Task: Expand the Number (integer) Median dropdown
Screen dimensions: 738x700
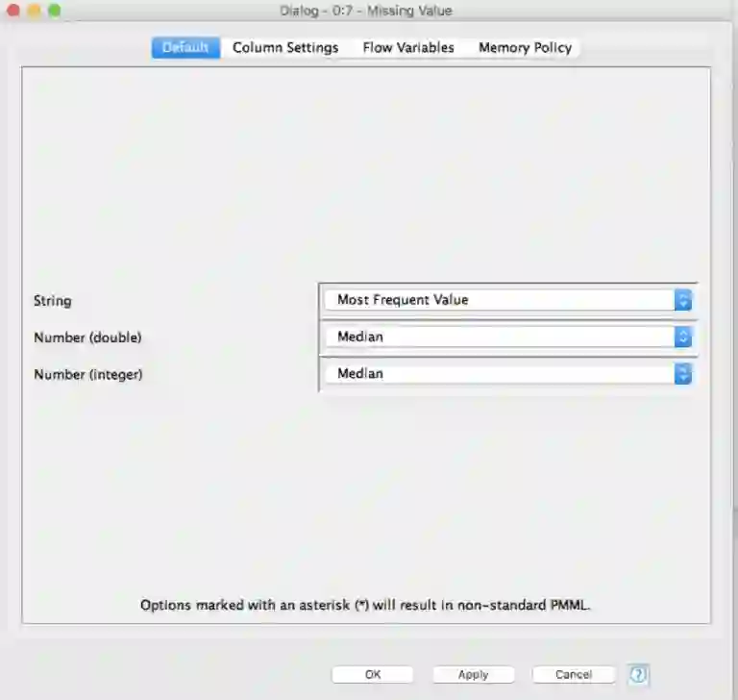Action: tap(508, 373)
